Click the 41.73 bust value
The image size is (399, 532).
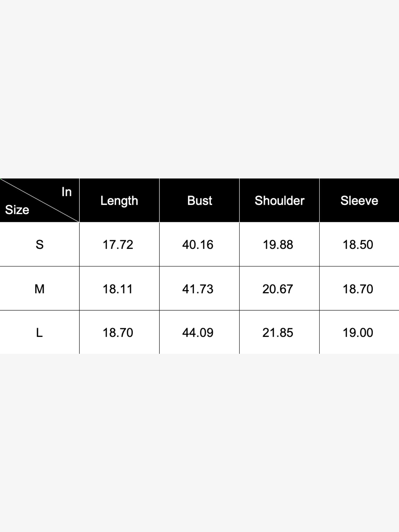click(x=198, y=289)
